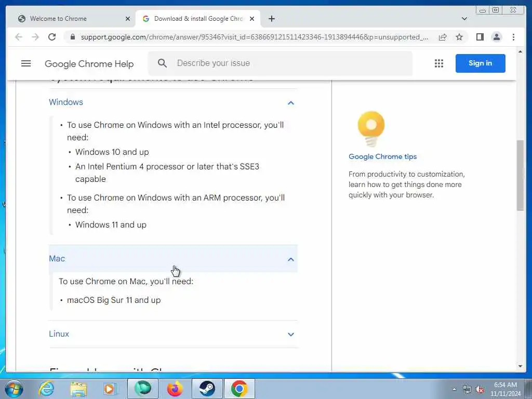The image size is (532, 399).
Task: Select the Download & install Google Chrome tab
Action: click(x=198, y=19)
